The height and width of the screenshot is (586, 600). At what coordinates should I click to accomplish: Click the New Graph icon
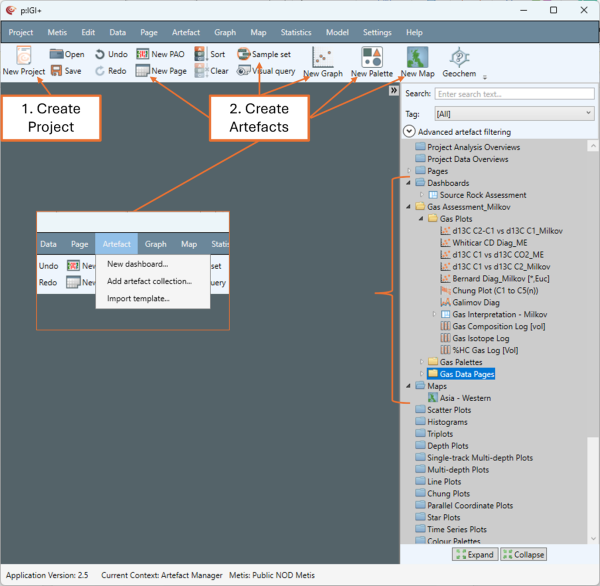click(x=323, y=58)
